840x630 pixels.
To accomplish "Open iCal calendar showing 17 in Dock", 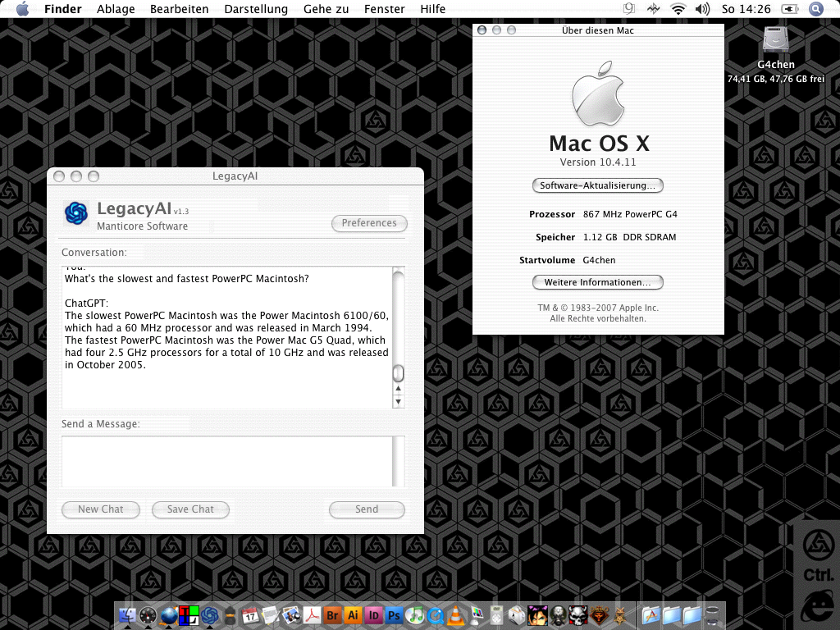I will pyautogui.click(x=250, y=615).
